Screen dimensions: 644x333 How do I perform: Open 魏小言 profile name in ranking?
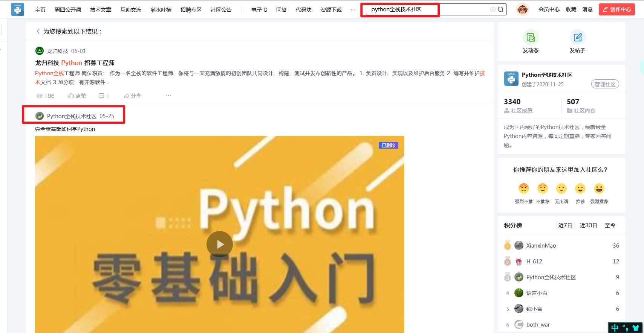(x=534, y=309)
